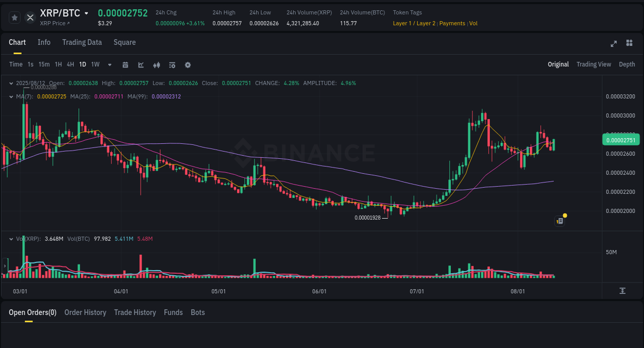Open the Order History tab
The image size is (644, 348).
[85, 312]
